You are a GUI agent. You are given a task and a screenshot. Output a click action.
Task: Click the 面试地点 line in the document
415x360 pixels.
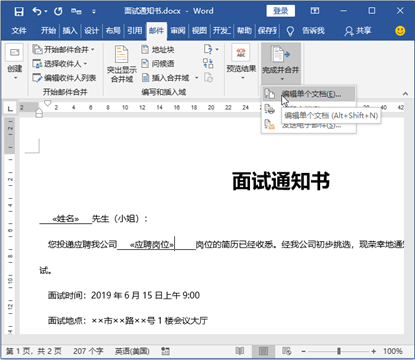[x=128, y=321]
